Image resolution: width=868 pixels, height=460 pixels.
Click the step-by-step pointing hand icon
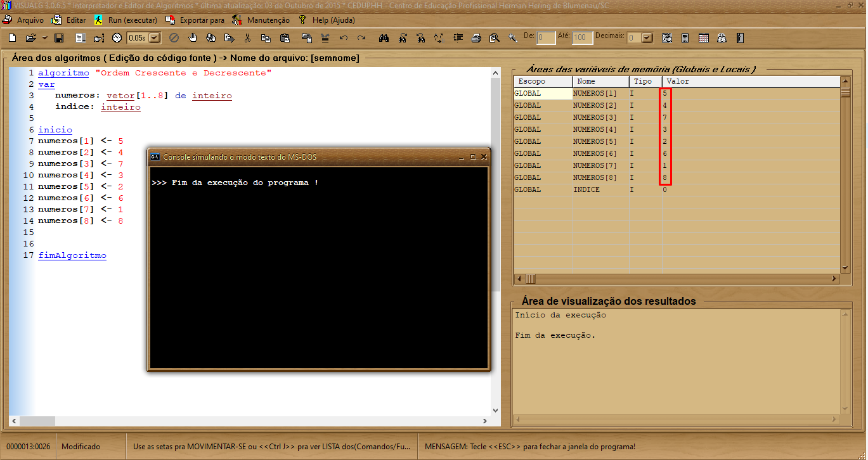click(x=99, y=38)
